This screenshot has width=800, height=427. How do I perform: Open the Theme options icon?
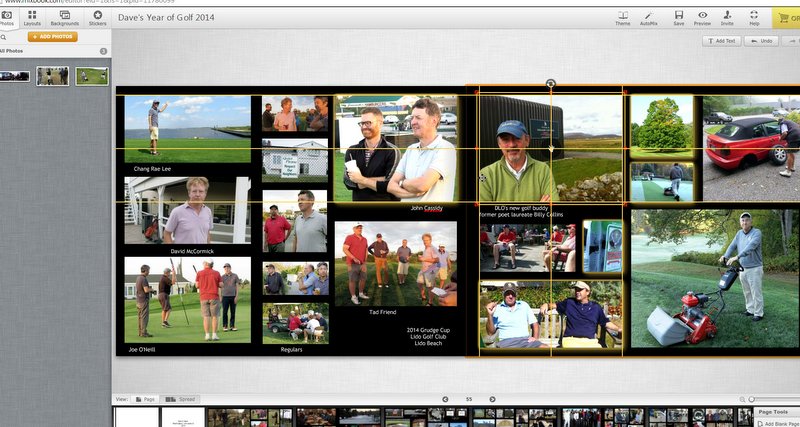click(x=622, y=18)
